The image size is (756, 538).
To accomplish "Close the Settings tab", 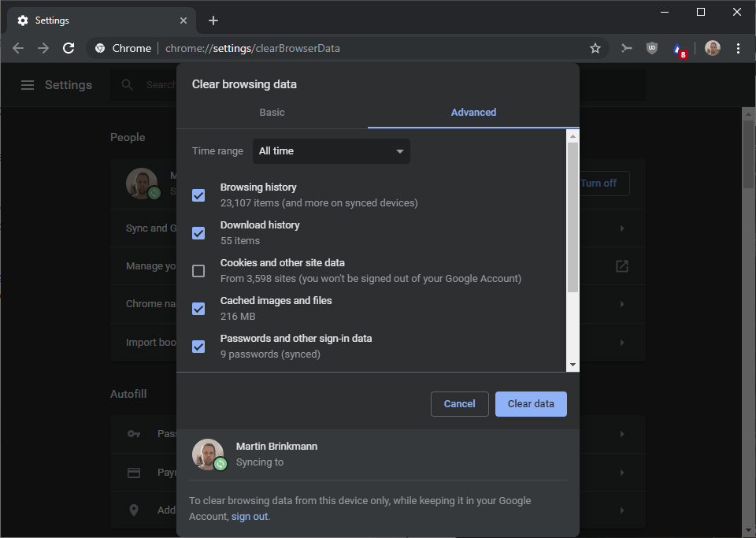I will 183,20.
